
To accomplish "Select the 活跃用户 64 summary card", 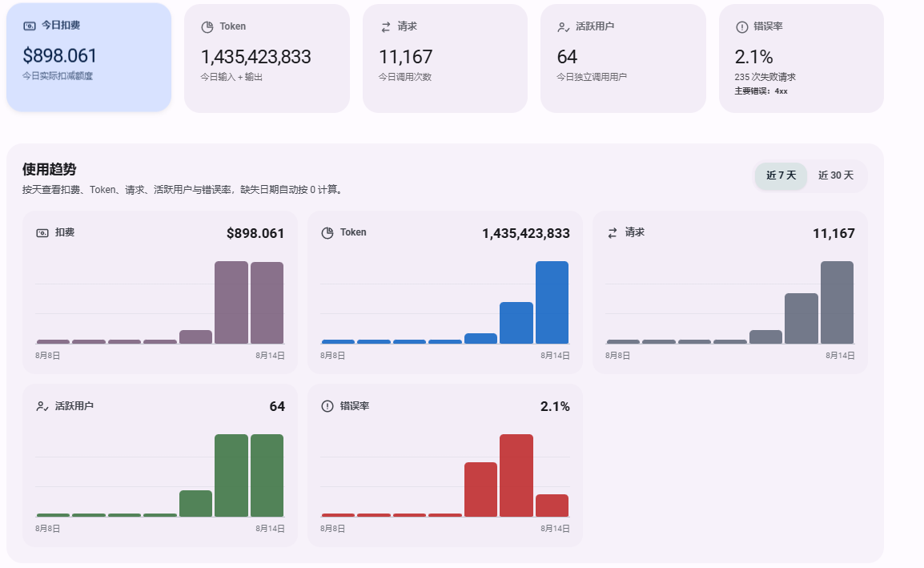I will (623, 58).
